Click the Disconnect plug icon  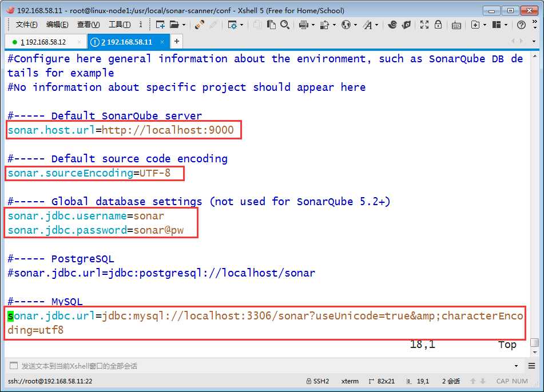coord(199,25)
